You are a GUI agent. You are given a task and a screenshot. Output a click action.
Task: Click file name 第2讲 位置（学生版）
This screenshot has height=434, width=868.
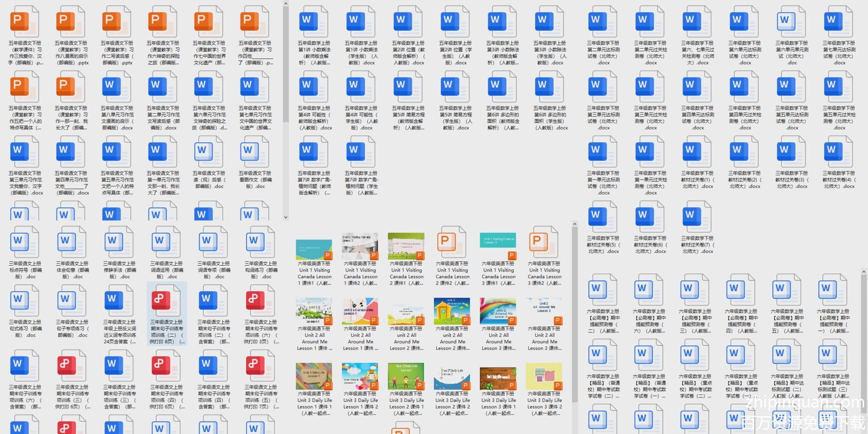[x=456, y=53]
